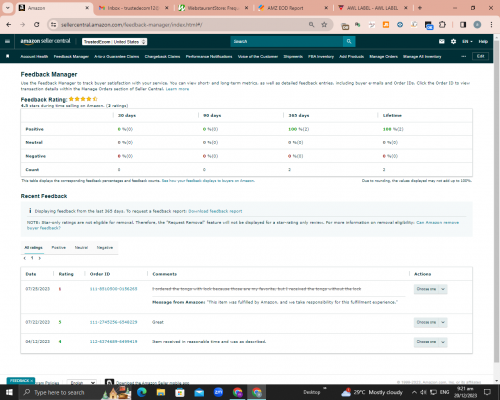Image resolution: width=500 pixels, height=400 pixels.
Task: Switch to the Inbox Gmail browser tab
Action: (133, 8)
